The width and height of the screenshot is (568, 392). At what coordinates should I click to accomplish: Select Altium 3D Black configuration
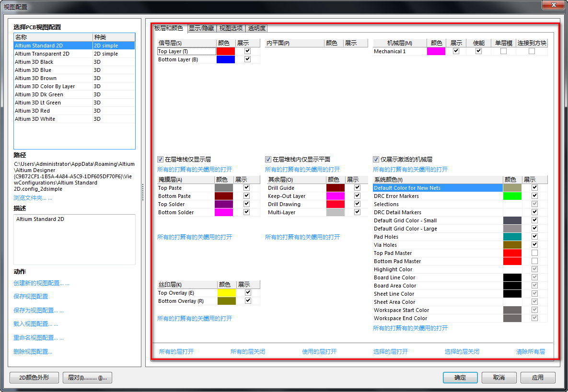74,62
